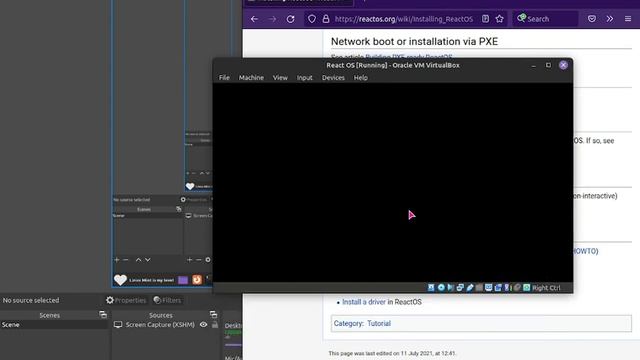Expand the Firefox toolbar overflow chevron
The width and height of the screenshot is (640, 360).
[x=610, y=19]
